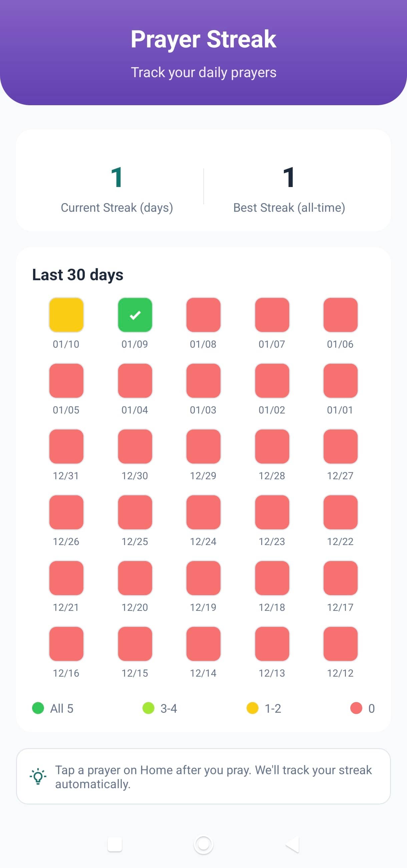
Task: Select the 12/31 day square
Action: pyautogui.click(x=66, y=447)
